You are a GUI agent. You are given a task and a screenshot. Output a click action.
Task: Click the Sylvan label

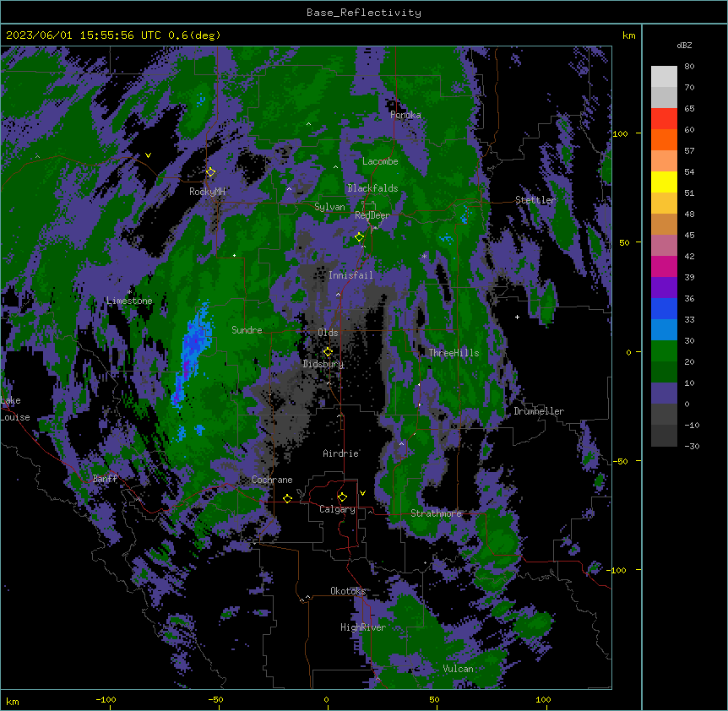point(329,207)
